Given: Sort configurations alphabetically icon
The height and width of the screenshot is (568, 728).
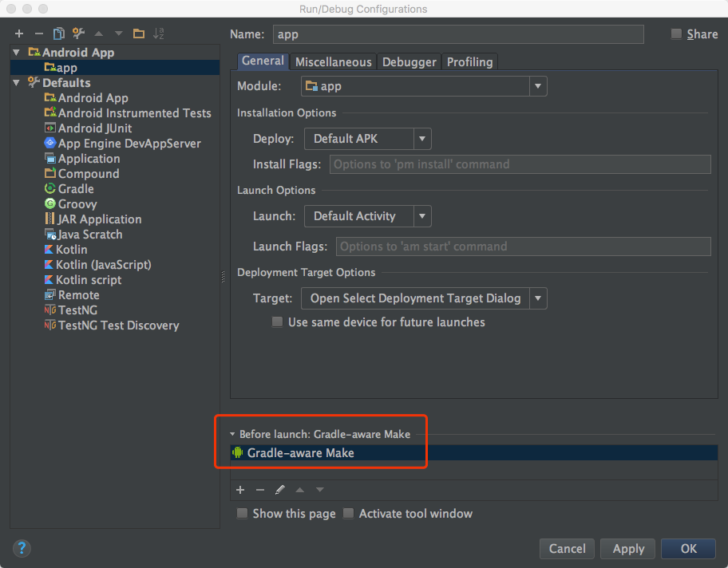Looking at the screenshot, I should click(158, 34).
